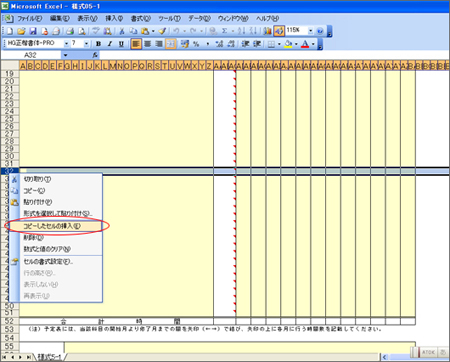The height and width of the screenshot is (362, 450).
Task: Click the Save floppy disk icon
Action: [x=33, y=31]
